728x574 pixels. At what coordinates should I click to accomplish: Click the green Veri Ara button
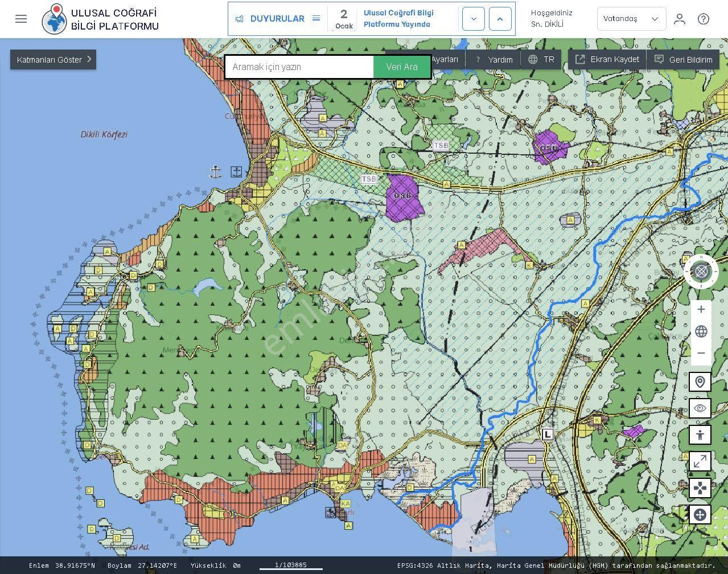402,67
